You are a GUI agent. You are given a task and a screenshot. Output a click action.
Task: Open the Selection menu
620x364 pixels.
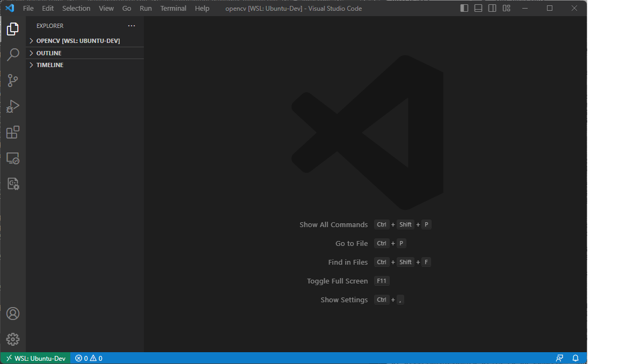pos(76,8)
